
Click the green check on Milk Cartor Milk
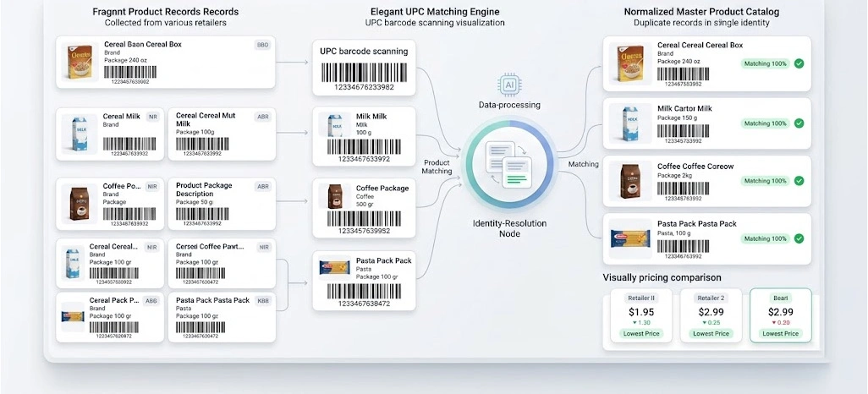coord(799,123)
